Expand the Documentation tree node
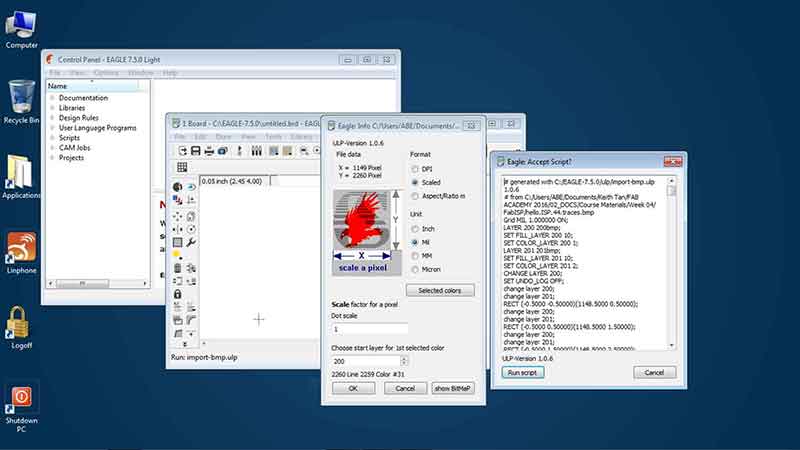 [x=52, y=97]
